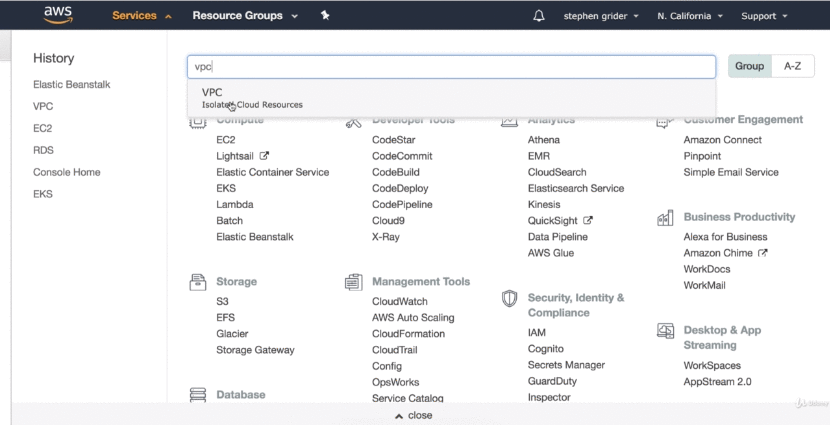
Task: Open the Support menu
Action: 764,16
